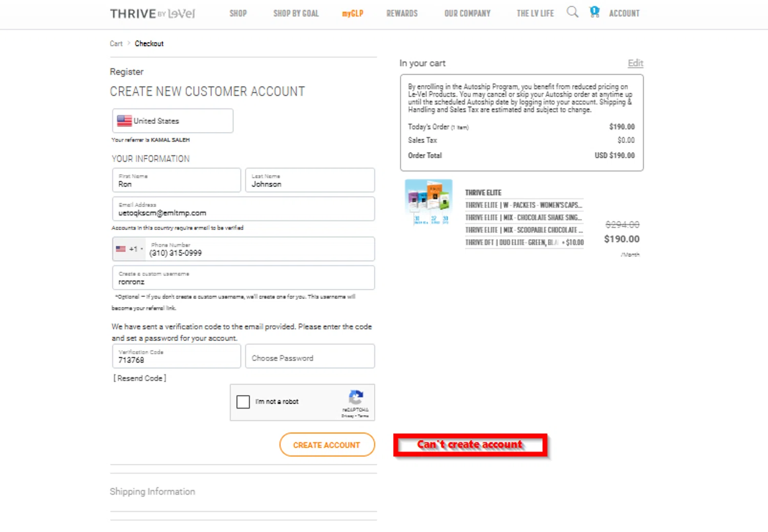This screenshot has width=768, height=532.
Task: Click the Edit cart link
Action: [x=635, y=63]
